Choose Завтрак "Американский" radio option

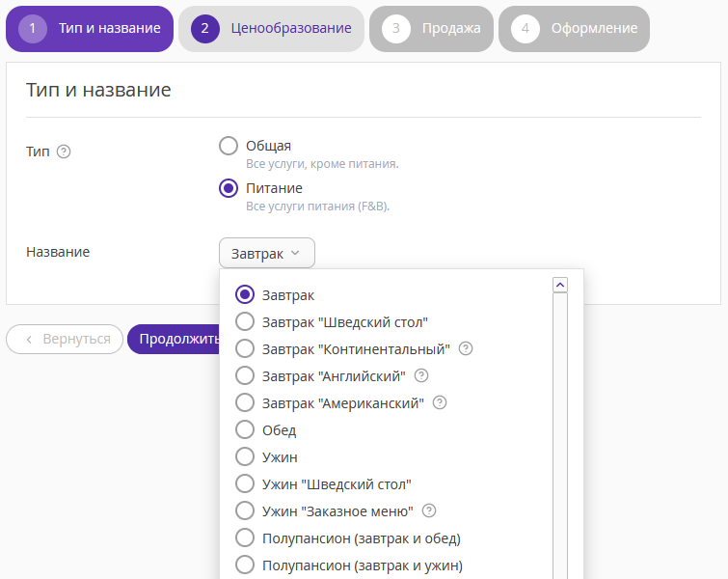click(245, 402)
